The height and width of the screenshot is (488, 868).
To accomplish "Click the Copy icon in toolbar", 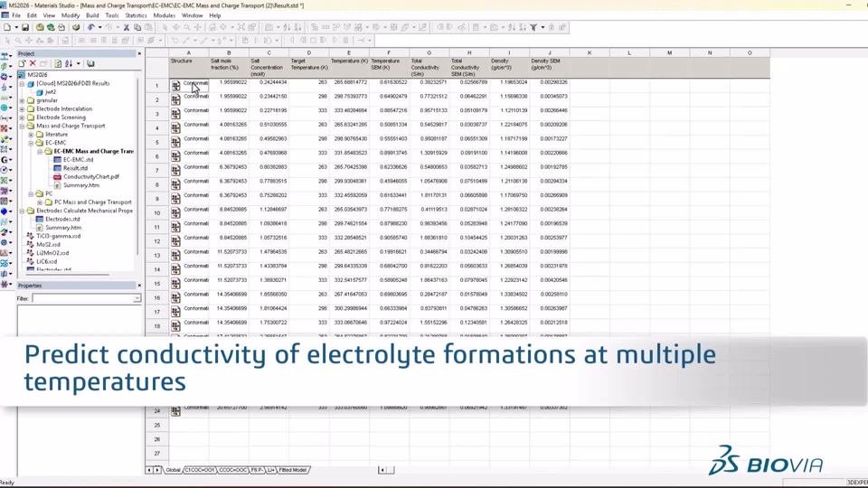I will point(137,27).
